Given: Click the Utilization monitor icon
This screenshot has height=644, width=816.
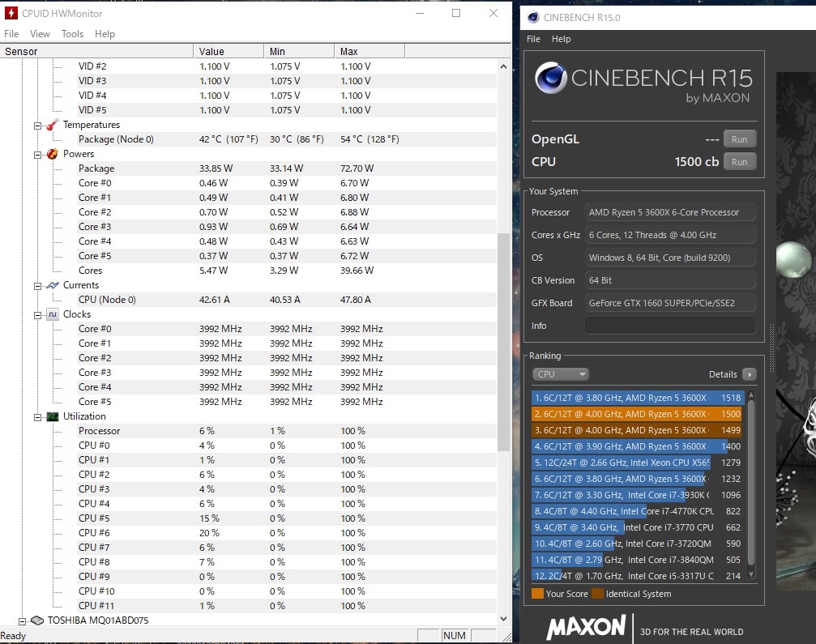Looking at the screenshot, I should 52,416.
